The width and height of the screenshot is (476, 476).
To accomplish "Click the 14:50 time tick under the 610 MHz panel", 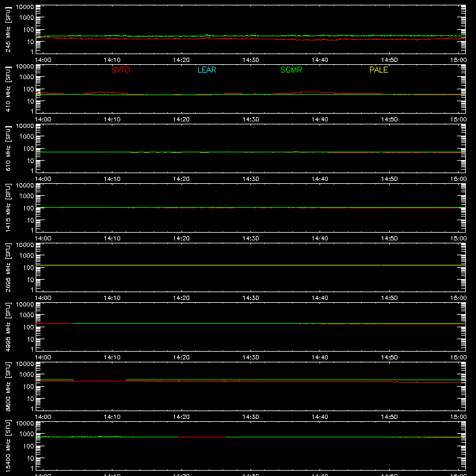I will [389, 179].
